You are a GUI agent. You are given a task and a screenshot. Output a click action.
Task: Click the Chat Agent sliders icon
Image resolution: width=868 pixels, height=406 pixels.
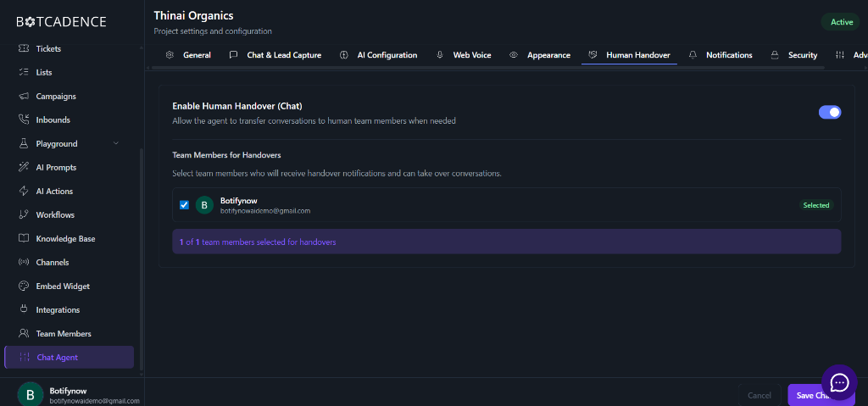point(25,357)
